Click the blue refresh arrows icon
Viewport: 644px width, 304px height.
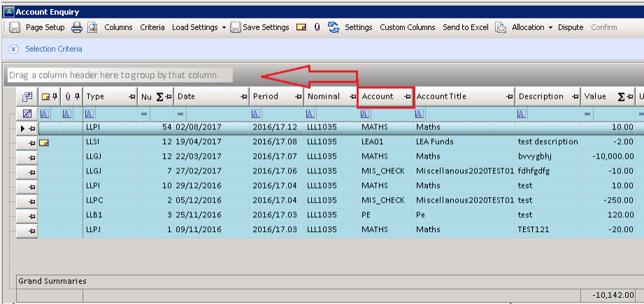click(333, 27)
